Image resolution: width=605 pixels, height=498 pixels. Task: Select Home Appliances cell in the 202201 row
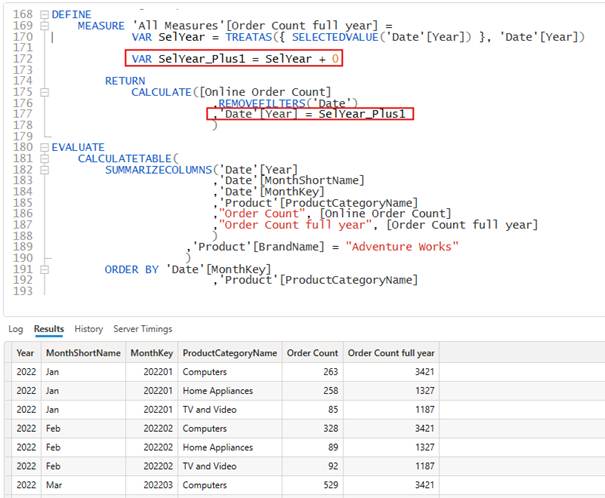click(x=230, y=391)
